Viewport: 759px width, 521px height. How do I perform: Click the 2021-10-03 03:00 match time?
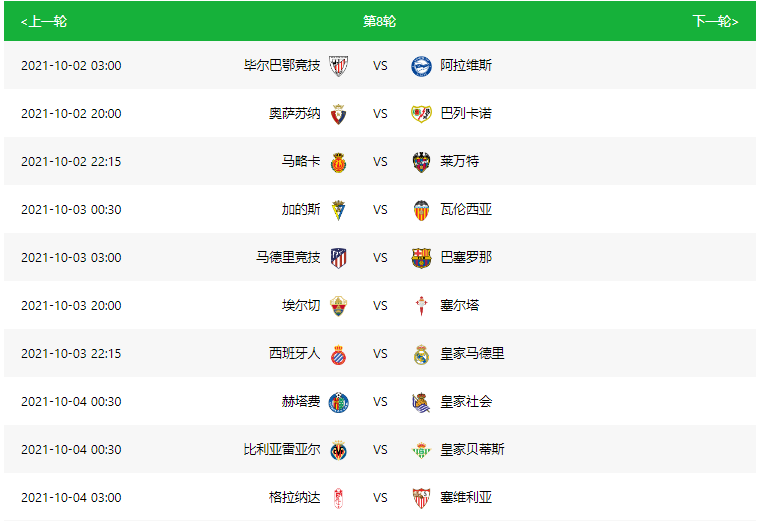tap(71, 258)
